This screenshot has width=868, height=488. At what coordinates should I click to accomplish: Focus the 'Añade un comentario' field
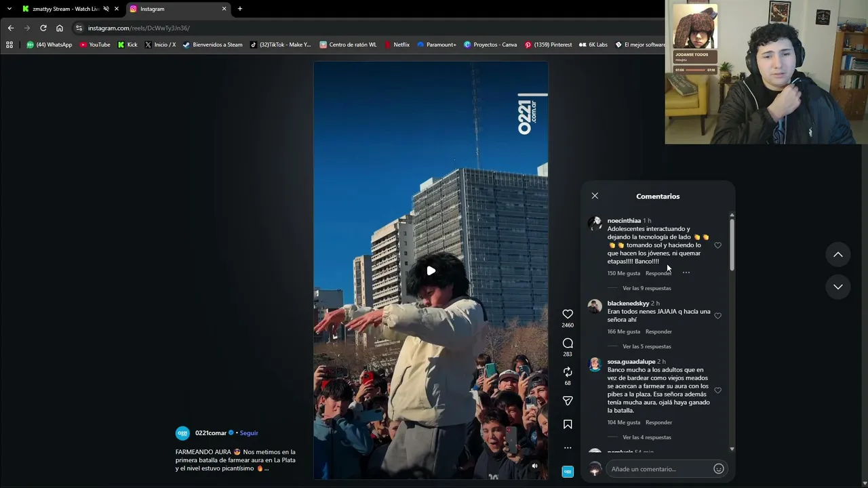pyautogui.click(x=658, y=469)
